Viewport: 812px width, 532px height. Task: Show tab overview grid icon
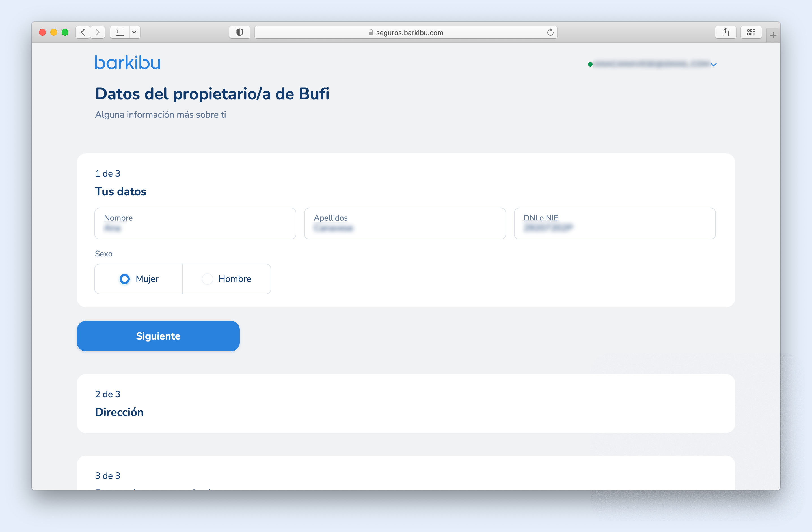point(751,33)
